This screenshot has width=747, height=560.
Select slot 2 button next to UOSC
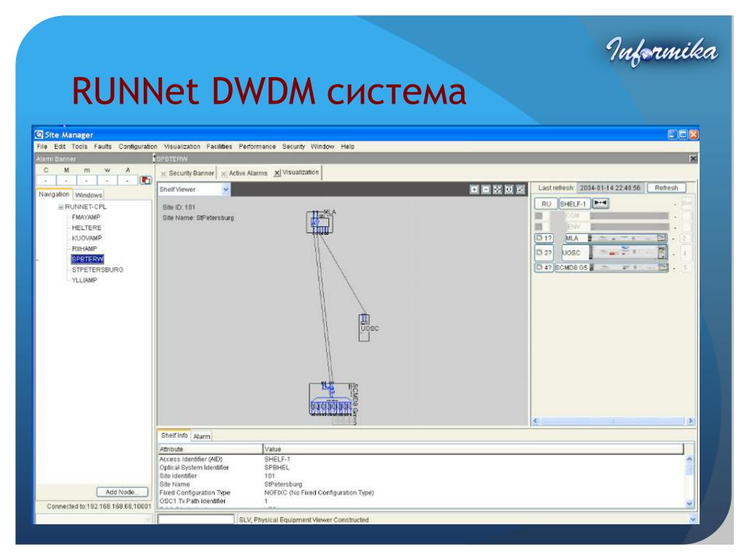[x=543, y=252]
